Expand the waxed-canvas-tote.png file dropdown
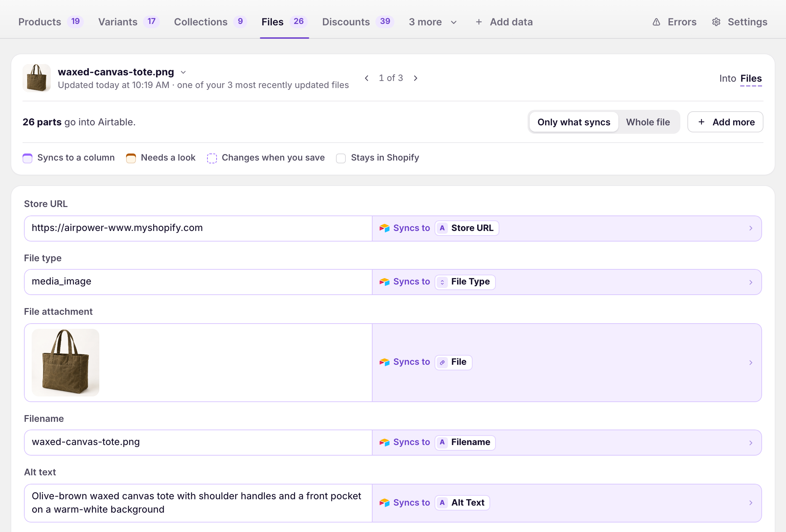Screen dimensions: 786x532 point(183,72)
